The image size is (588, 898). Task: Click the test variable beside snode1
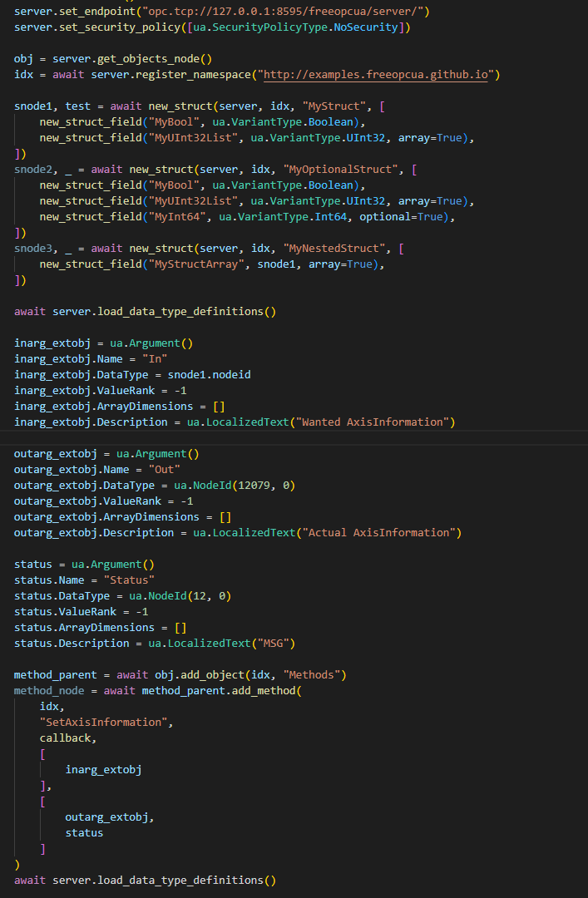tap(78, 106)
